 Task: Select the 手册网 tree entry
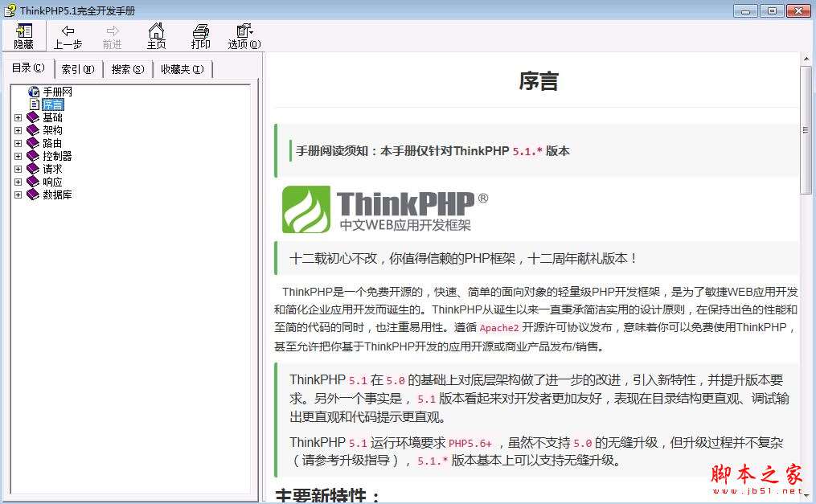(57, 92)
